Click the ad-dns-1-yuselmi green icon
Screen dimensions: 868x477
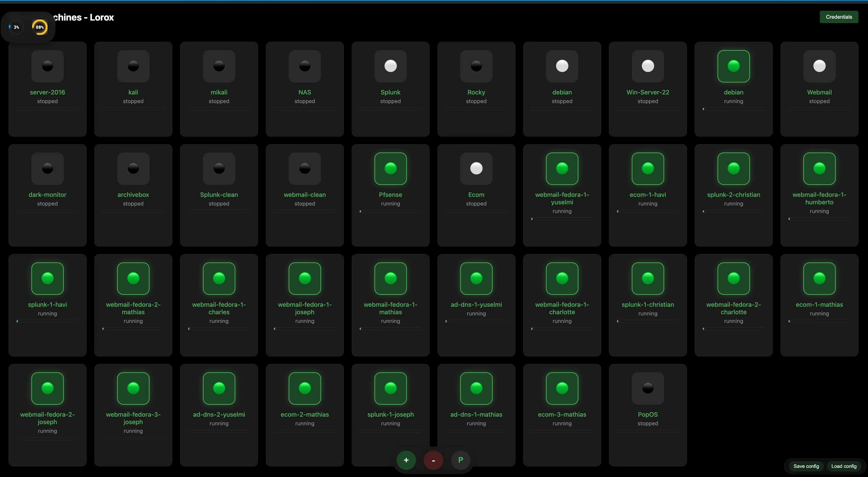coord(476,278)
